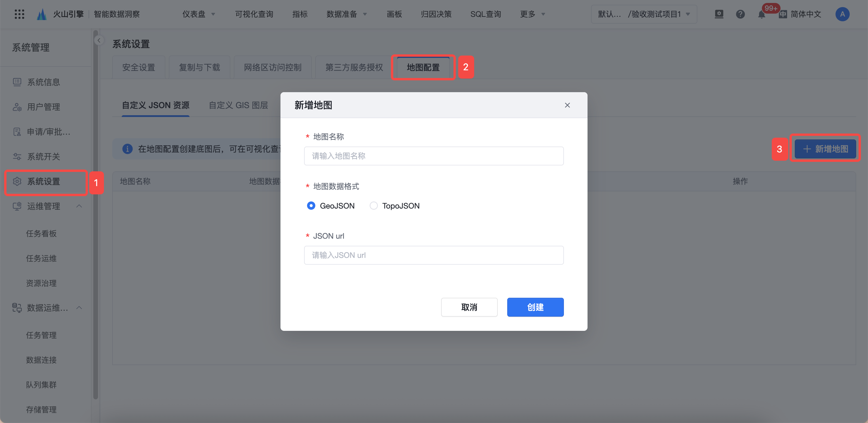Open the 更多 dropdown menu
This screenshot has width=868, height=423.
coord(532,14)
